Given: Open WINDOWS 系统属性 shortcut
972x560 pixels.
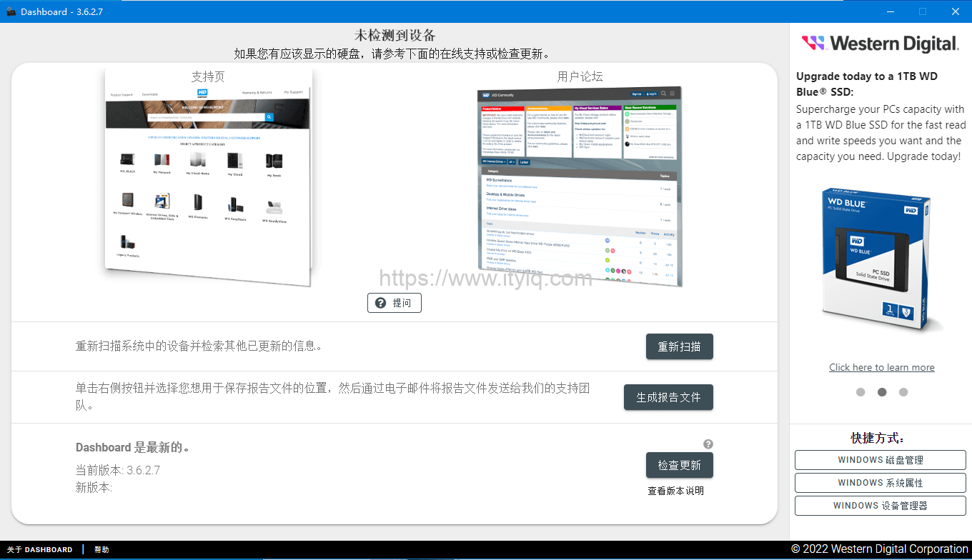Looking at the screenshot, I should tap(880, 483).
